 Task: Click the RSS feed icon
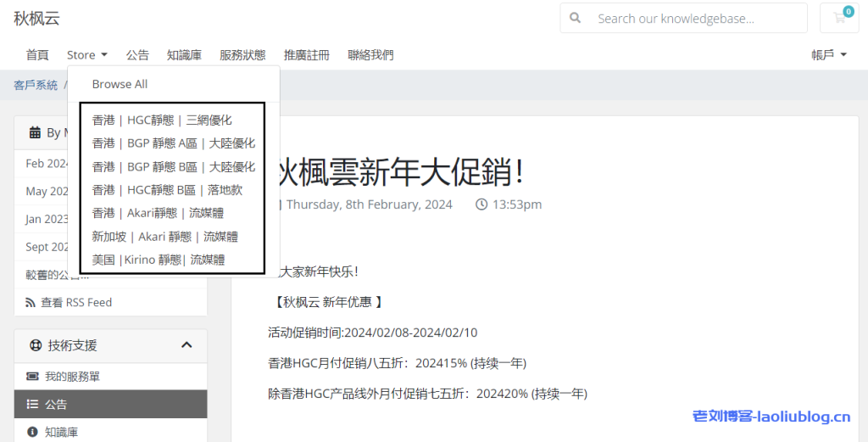coord(31,302)
